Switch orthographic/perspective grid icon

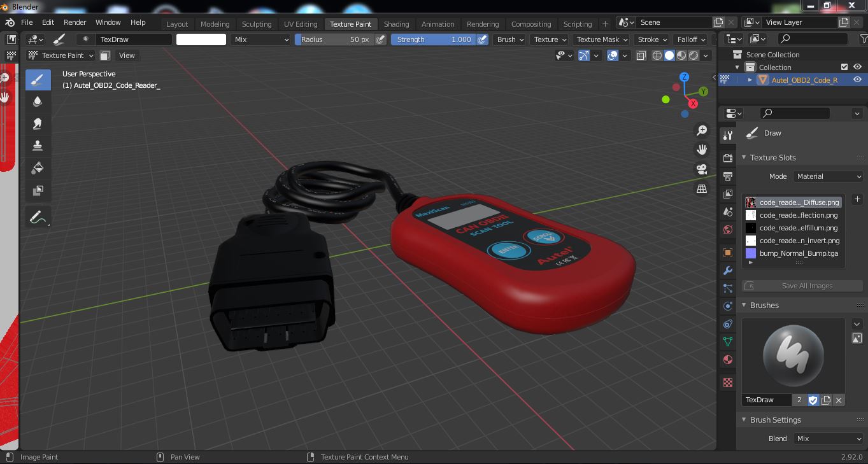(702, 189)
